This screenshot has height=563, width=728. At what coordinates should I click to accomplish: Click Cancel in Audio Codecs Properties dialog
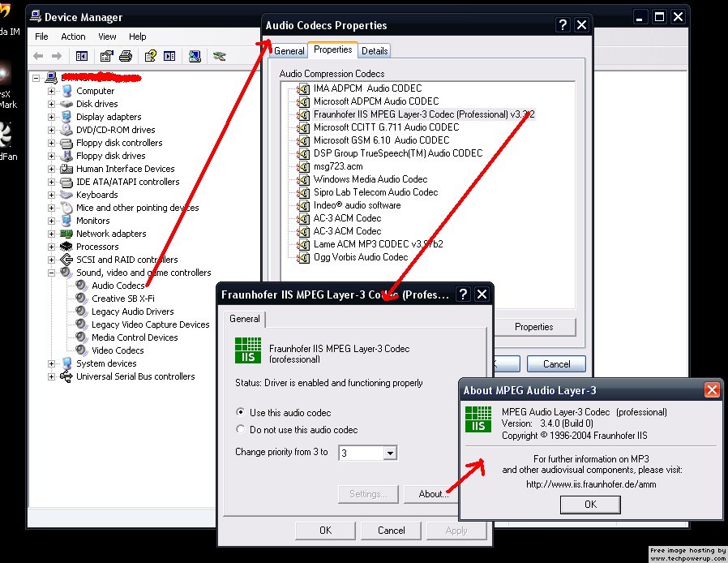(x=556, y=364)
